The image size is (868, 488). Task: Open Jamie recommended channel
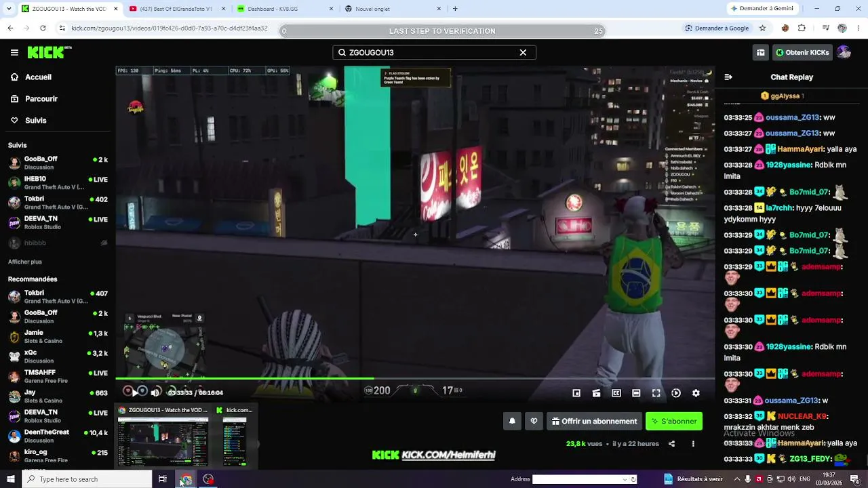click(58, 337)
